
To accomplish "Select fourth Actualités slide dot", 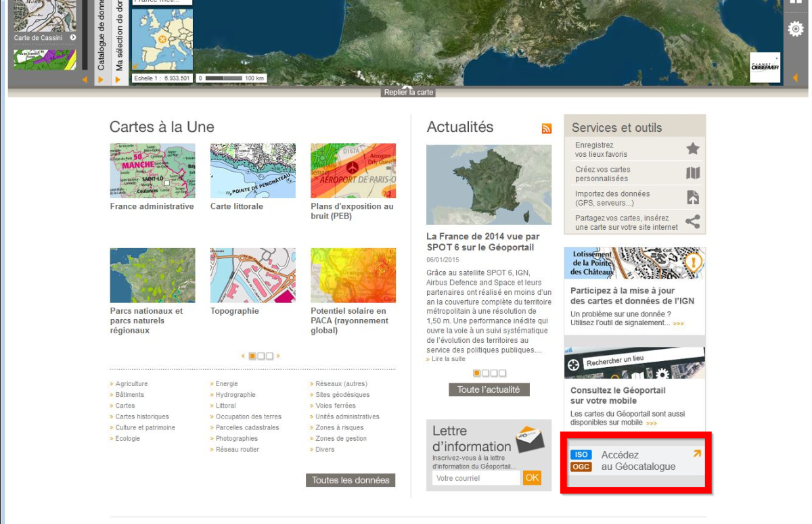I will pos(502,373).
